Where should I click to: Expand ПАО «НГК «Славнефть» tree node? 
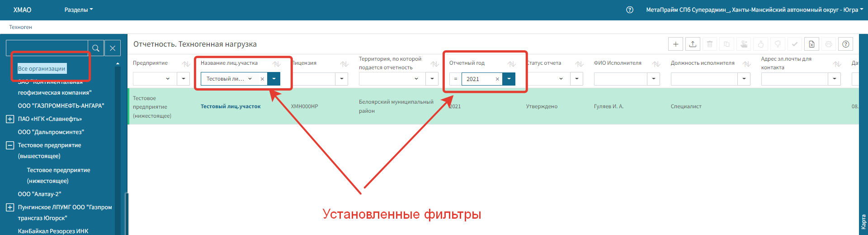click(9, 119)
